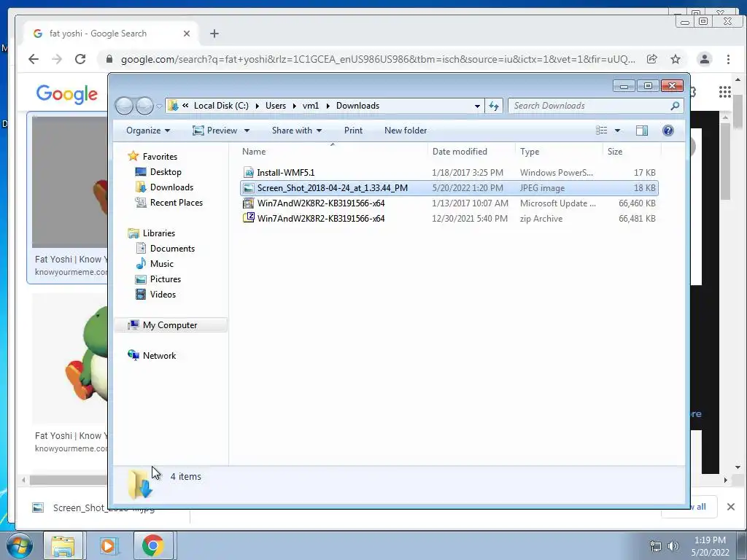Open Explorer help question-mark icon
Screen dimensions: 747x560
pyautogui.click(x=668, y=131)
